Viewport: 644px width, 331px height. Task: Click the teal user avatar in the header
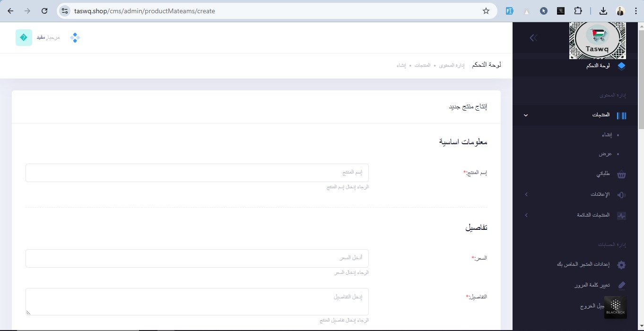[24, 38]
